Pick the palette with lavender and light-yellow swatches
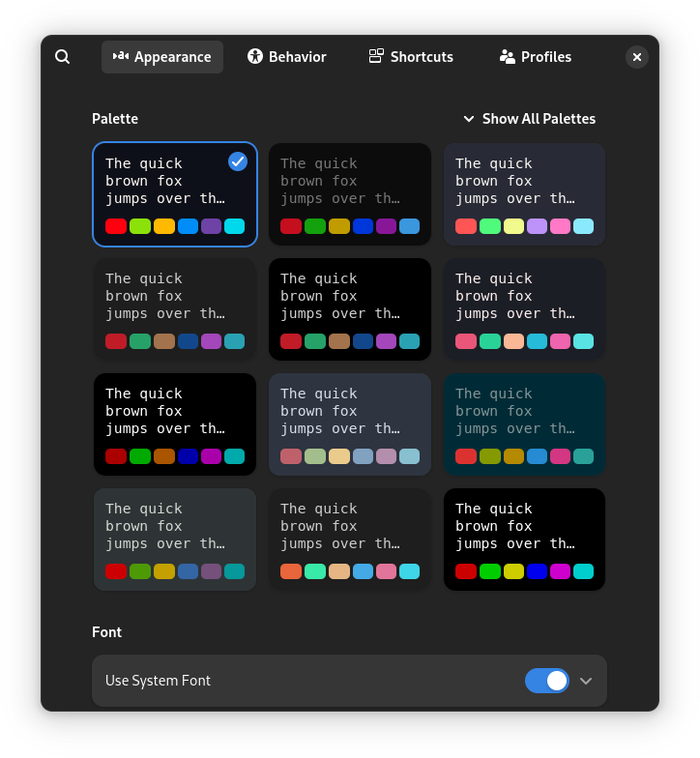 (524, 194)
